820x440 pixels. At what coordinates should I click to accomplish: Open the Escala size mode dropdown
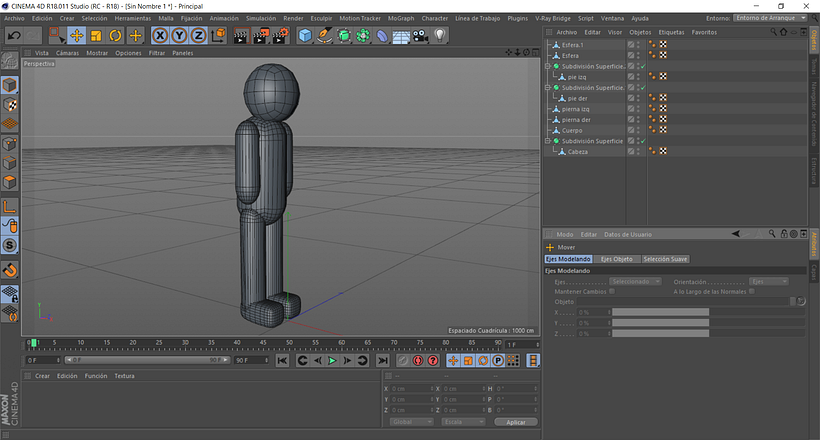click(x=463, y=422)
